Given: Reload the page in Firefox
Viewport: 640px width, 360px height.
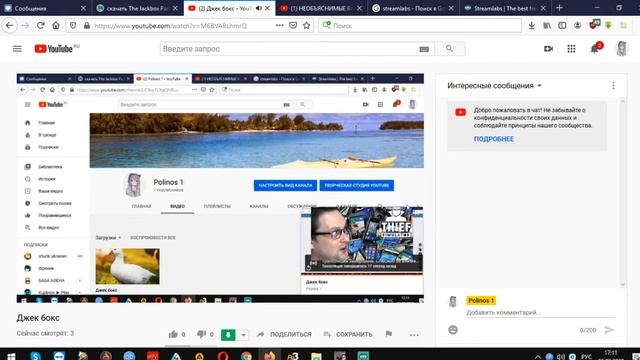Looking at the screenshot, I should click(x=40, y=25).
